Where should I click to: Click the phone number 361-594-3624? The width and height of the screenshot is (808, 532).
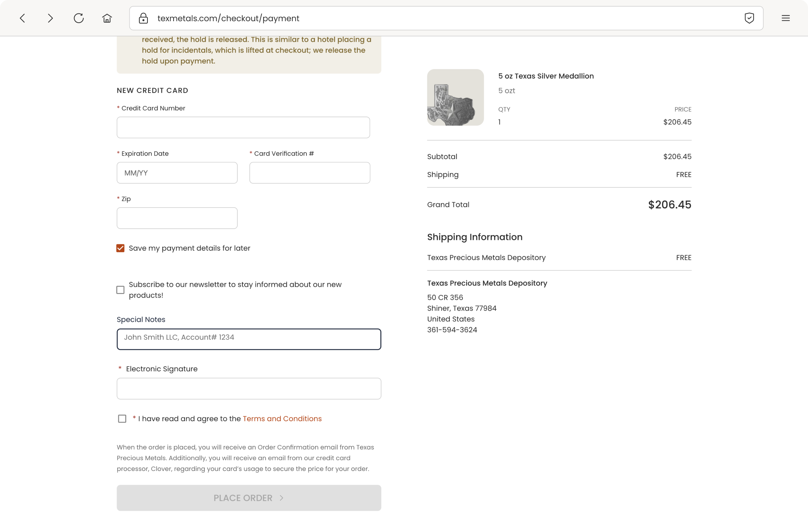[452, 330]
